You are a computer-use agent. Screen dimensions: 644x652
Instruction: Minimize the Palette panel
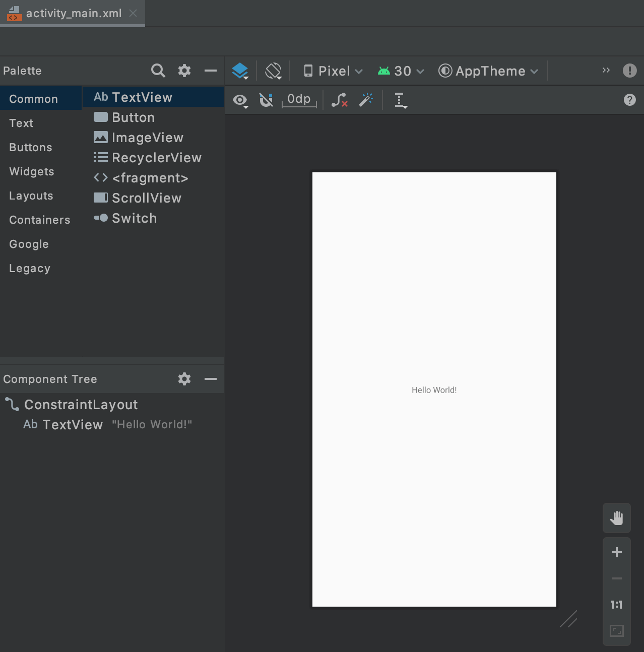[211, 71]
